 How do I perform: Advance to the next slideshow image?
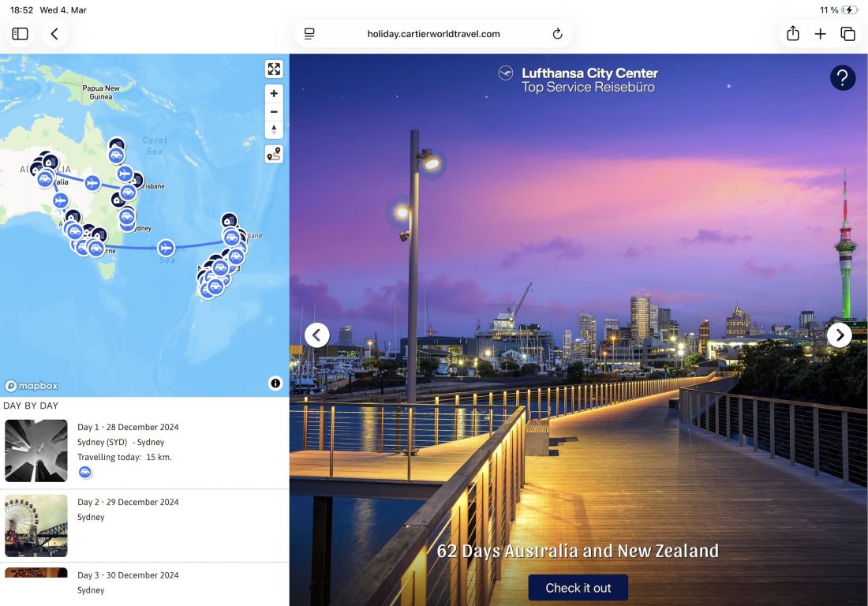(x=840, y=335)
